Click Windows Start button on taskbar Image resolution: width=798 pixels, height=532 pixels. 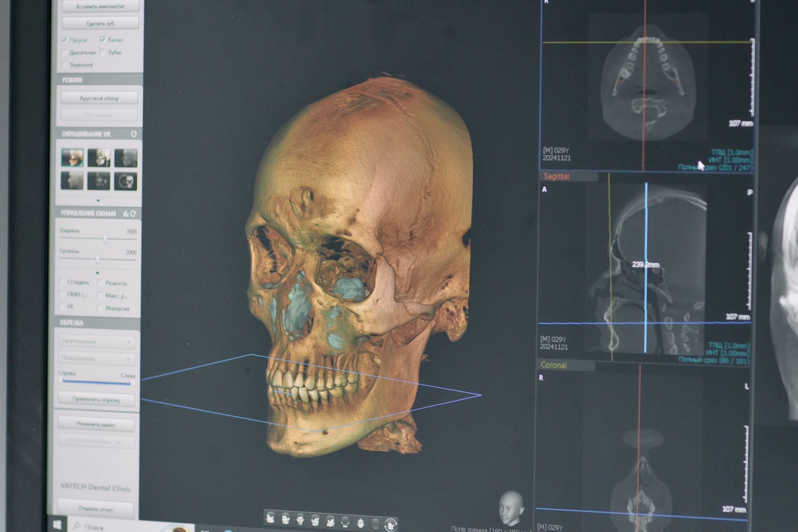point(58,525)
